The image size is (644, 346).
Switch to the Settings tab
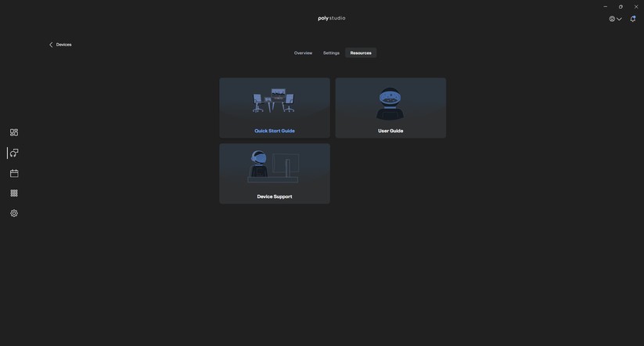pyautogui.click(x=331, y=53)
